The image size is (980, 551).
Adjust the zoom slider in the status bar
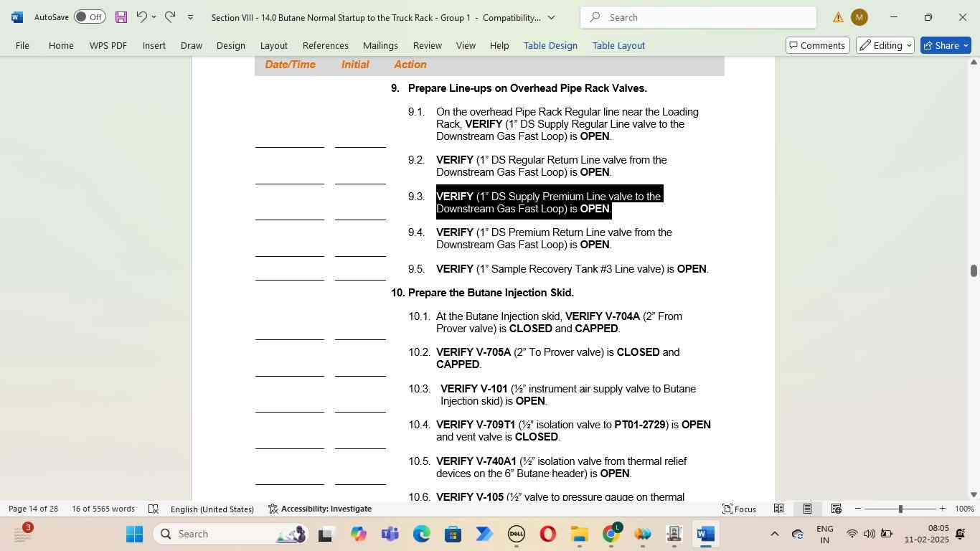click(900, 509)
